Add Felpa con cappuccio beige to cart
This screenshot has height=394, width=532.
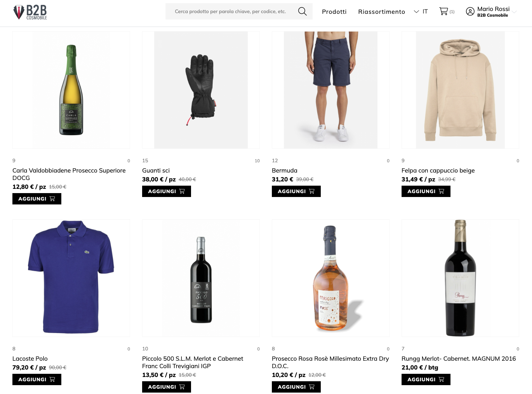[x=426, y=191]
